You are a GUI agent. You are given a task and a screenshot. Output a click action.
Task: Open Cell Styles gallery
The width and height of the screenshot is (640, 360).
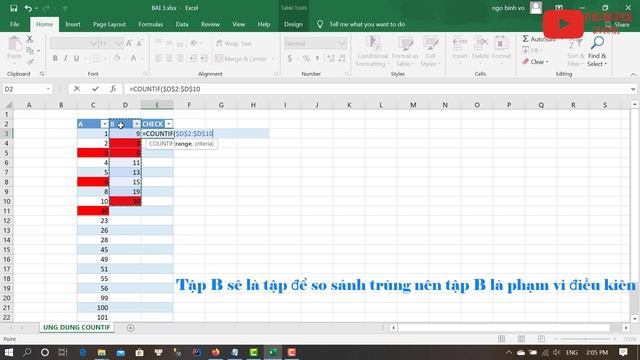(x=430, y=51)
